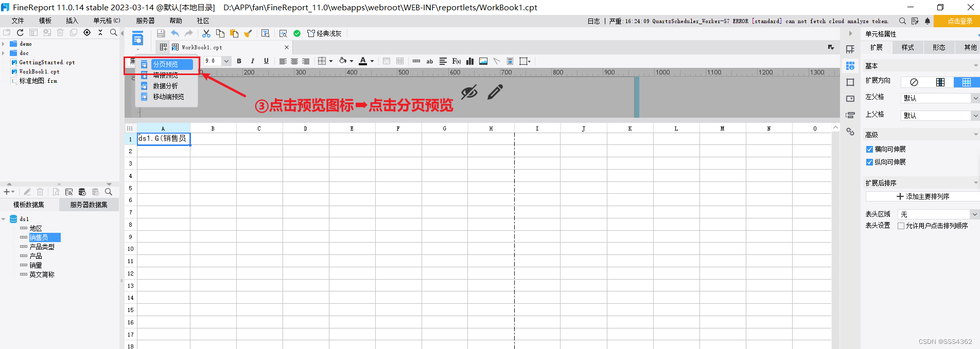Check the 允许用户点击排列顺序 checkbox
This screenshot has height=349, width=980.
901,226
